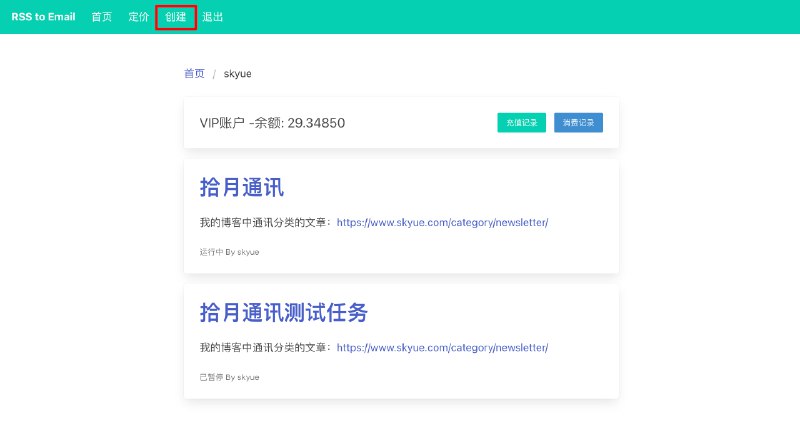Open the green 充值记录 button
Viewport: 800px width, 431px height.
(521, 123)
